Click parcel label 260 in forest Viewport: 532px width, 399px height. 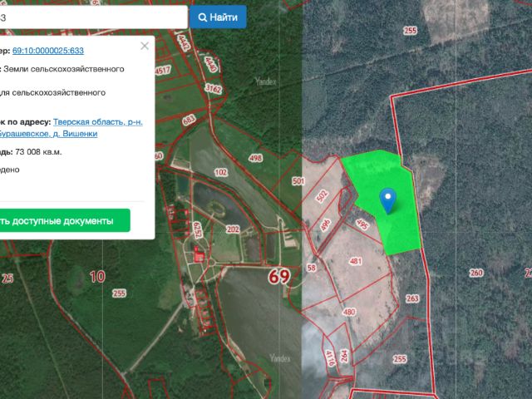click(x=475, y=273)
